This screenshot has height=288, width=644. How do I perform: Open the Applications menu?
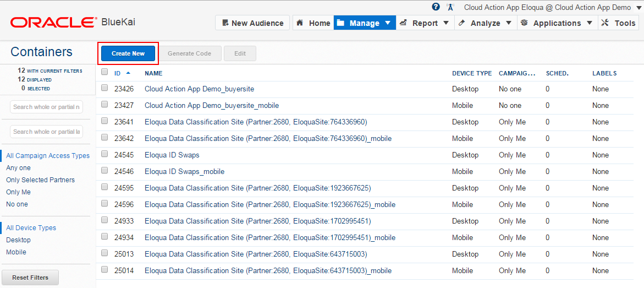[x=557, y=23]
